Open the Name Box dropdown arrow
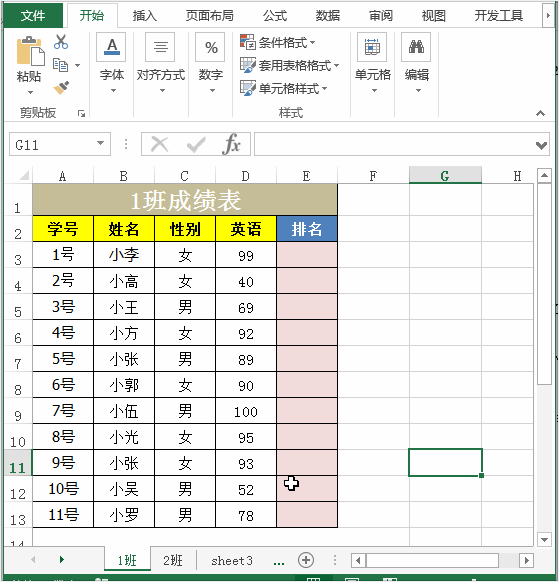The width and height of the screenshot is (559, 582). [x=100, y=143]
